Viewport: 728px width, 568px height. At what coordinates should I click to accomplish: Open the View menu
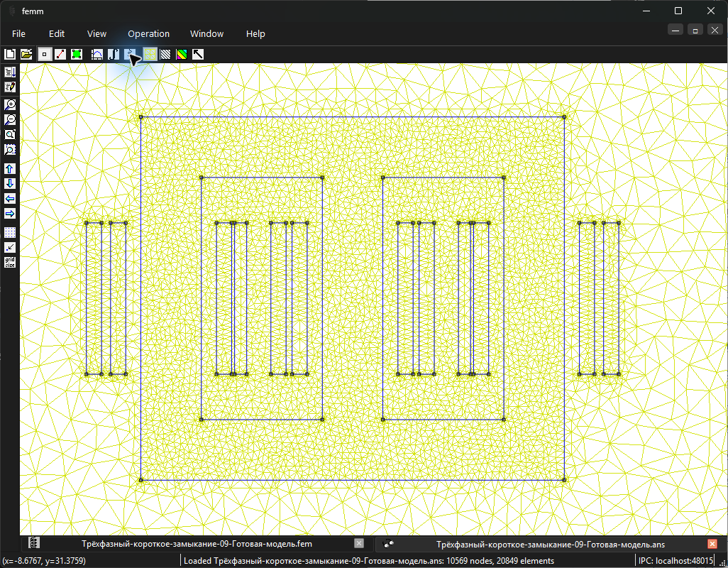tap(96, 34)
